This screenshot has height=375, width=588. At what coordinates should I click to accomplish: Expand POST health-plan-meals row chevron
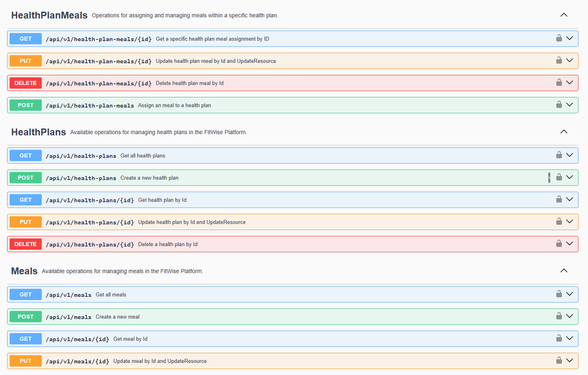(570, 105)
